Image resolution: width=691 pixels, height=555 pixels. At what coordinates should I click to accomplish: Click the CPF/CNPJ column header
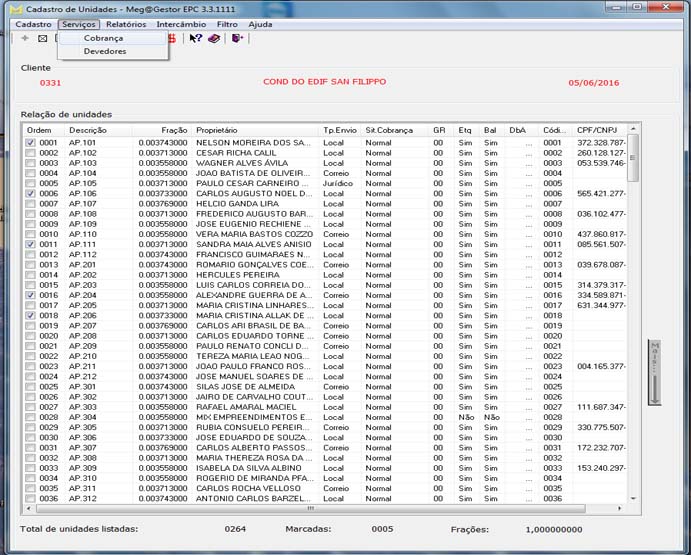(599, 130)
